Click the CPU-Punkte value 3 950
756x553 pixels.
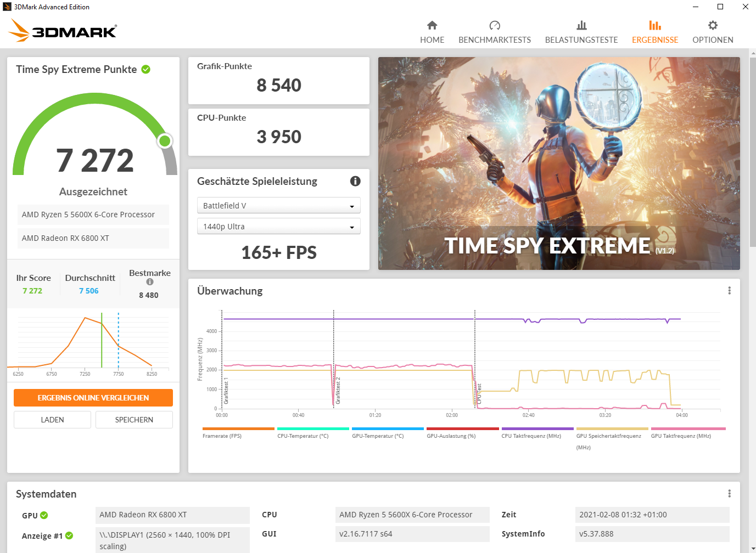(279, 137)
